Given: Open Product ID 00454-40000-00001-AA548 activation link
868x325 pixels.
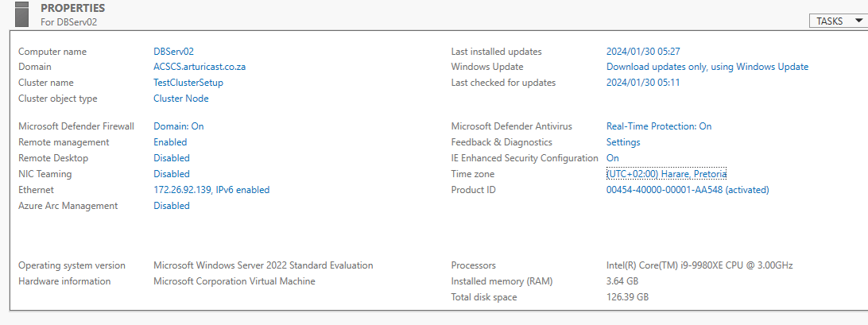Looking at the screenshot, I should point(688,190).
